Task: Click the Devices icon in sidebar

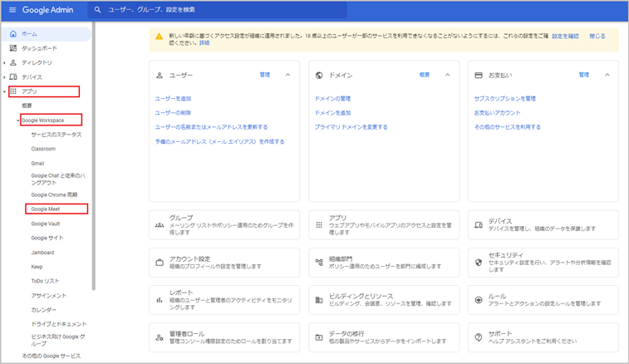Action: pos(13,76)
